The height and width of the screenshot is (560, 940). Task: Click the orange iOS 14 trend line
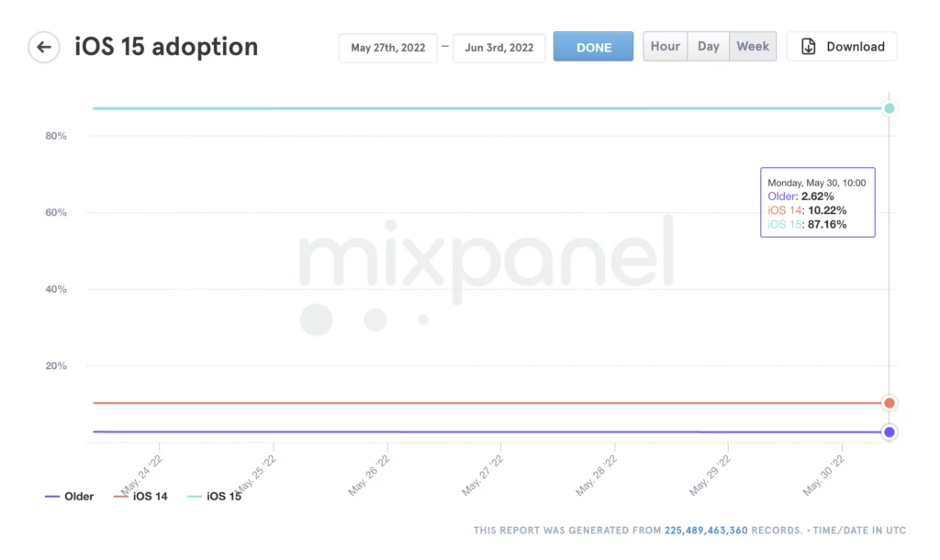click(x=459, y=403)
